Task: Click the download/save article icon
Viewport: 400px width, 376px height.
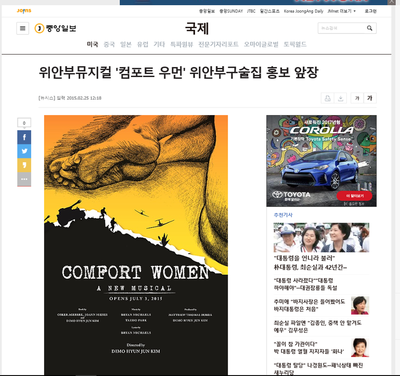Action: (341, 98)
